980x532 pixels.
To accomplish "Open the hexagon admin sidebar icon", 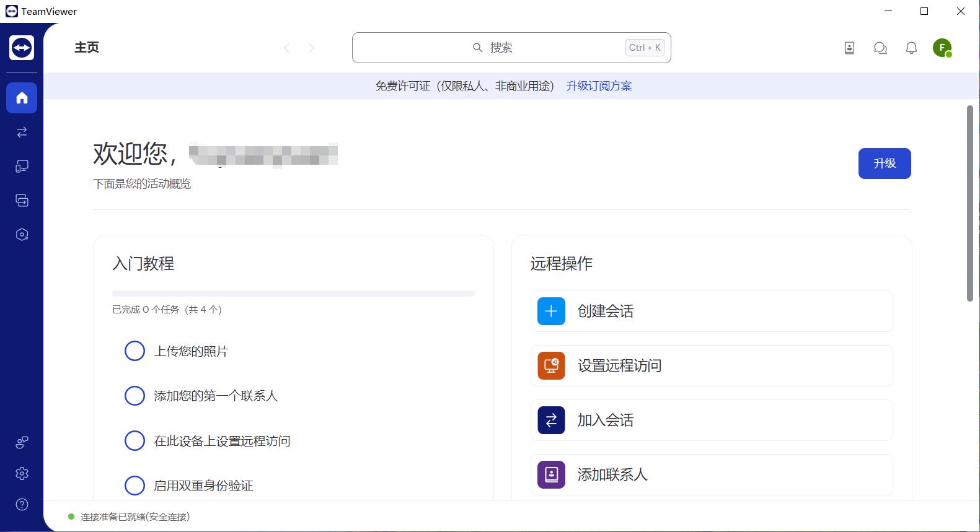I will 22,234.
